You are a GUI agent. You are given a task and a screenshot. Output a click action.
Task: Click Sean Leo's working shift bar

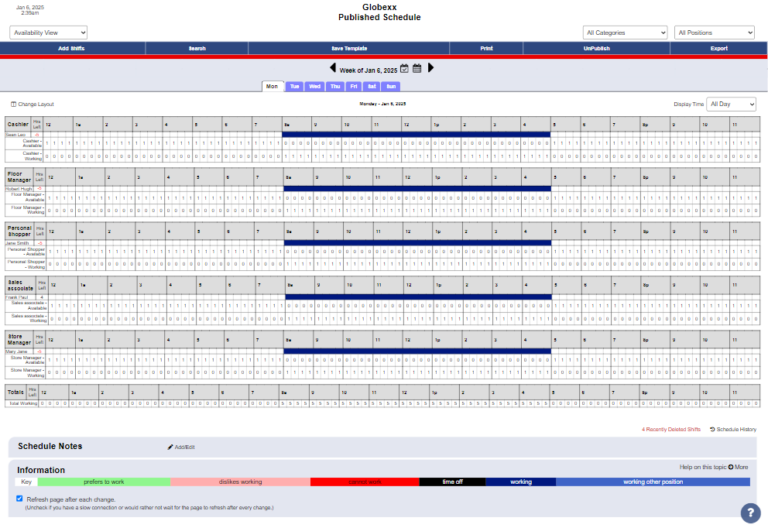(x=416, y=133)
